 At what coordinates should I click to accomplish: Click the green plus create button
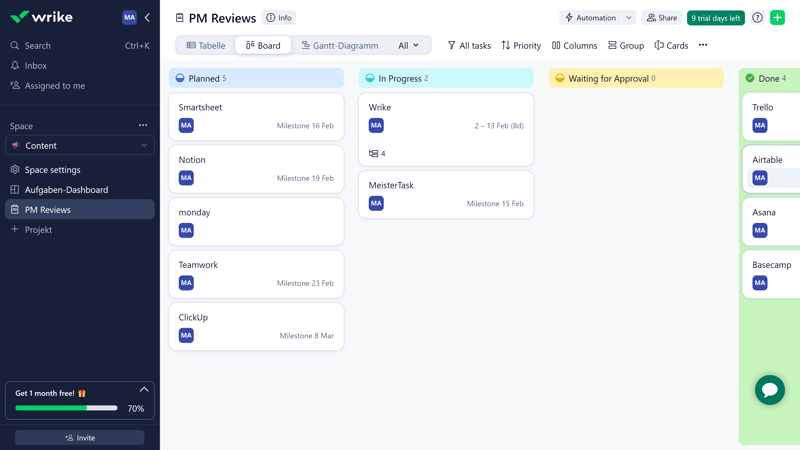[778, 18]
